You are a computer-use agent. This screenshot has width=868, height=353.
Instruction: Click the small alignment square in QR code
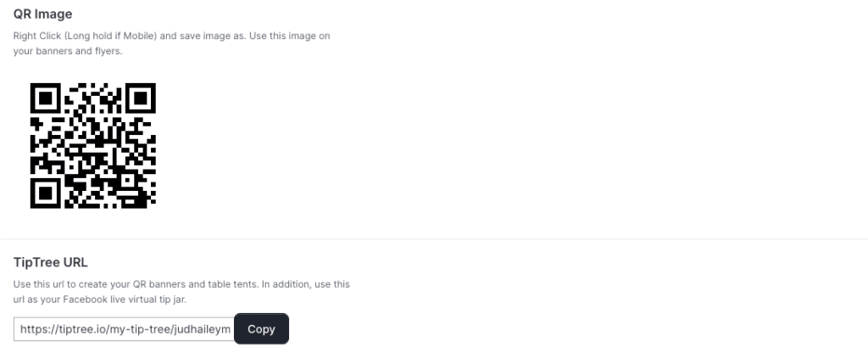[128, 181]
